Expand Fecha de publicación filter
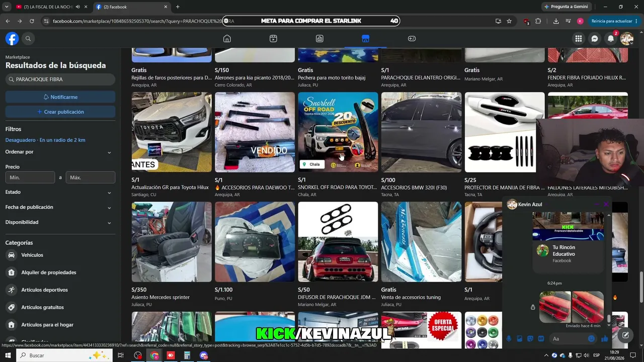 (60, 207)
